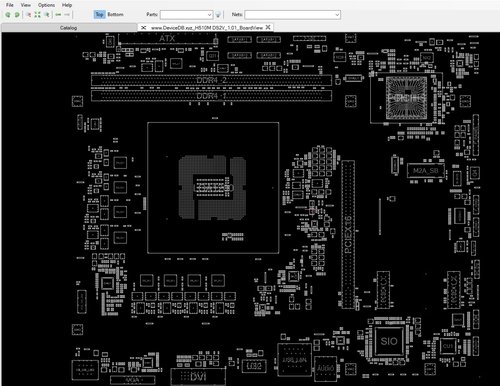
Task: Expand the Nets dropdown list
Action: click(x=337, y=15)
